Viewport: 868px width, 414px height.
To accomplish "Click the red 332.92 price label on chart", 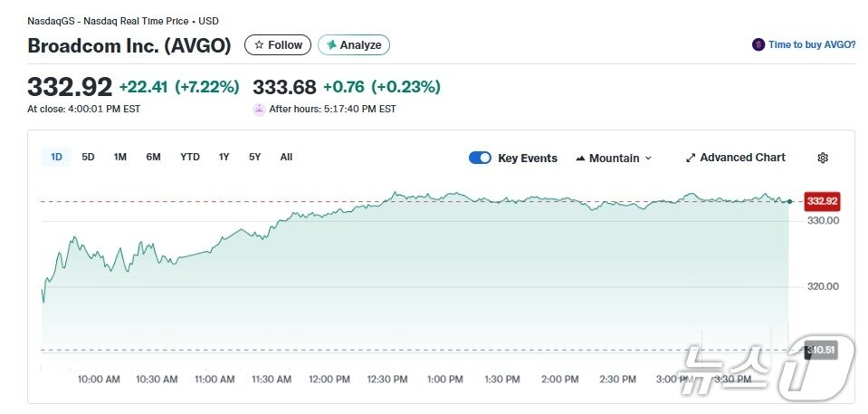I will tap(822, 200).
